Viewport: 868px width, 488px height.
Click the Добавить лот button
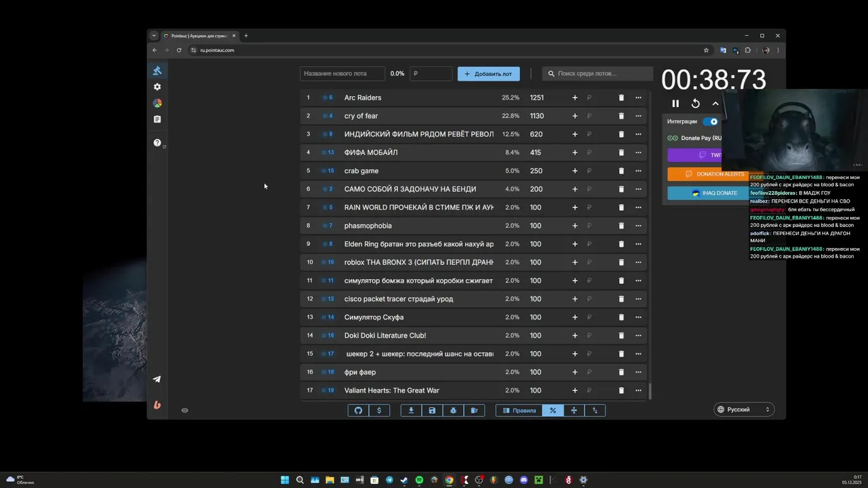[x=488, y=74]
